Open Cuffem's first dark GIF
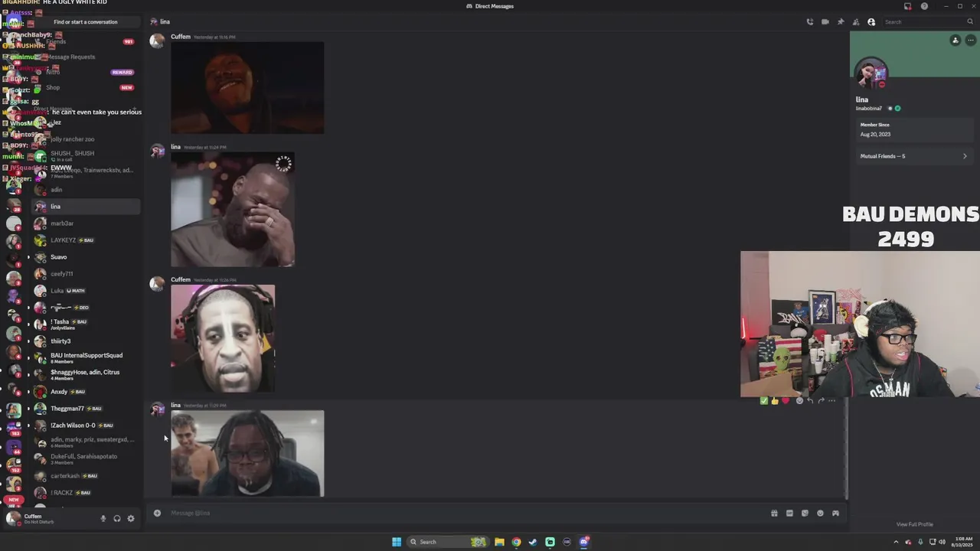 coord(247,88)
